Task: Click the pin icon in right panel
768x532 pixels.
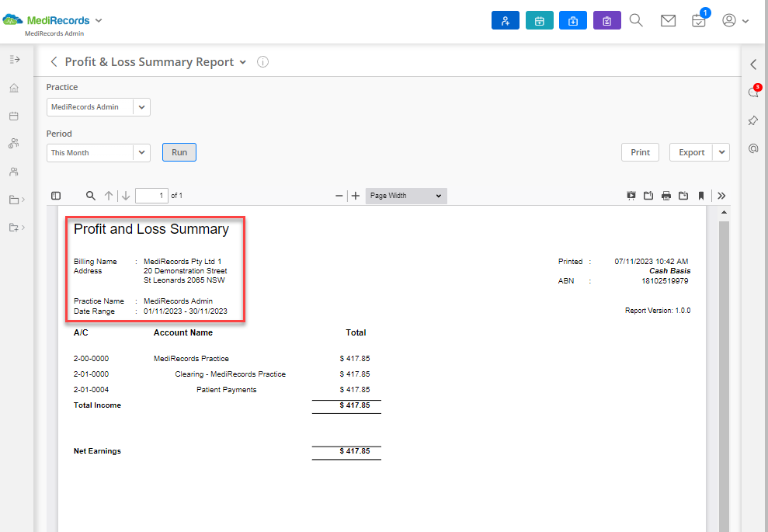Action: coord(753,120)
